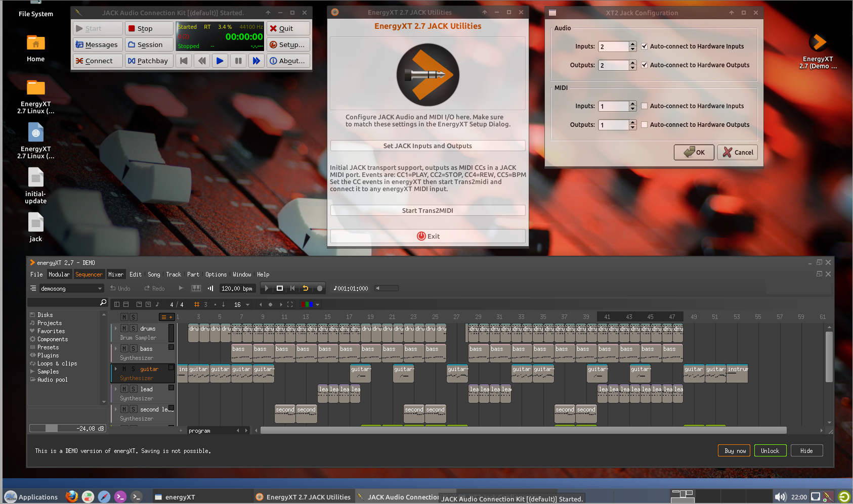Enable MIDI auto-connect to hardware outputs
853x504 pixels.
[x=644, y=124]
